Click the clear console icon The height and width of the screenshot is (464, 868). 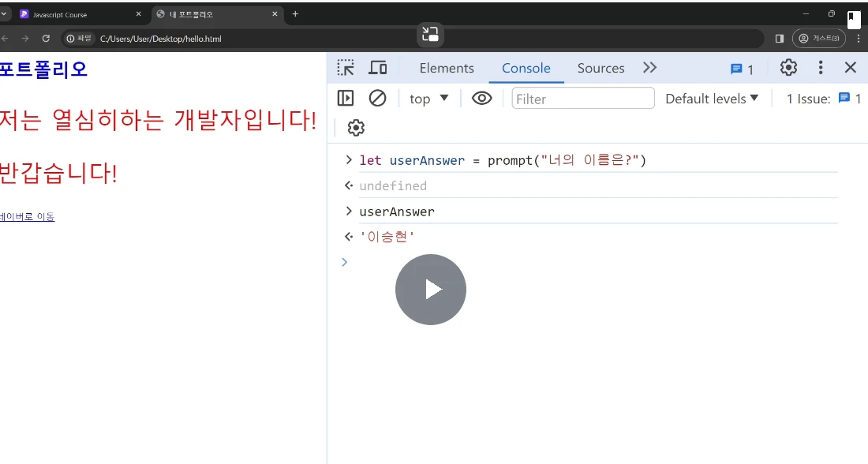(x=377, y=99)
